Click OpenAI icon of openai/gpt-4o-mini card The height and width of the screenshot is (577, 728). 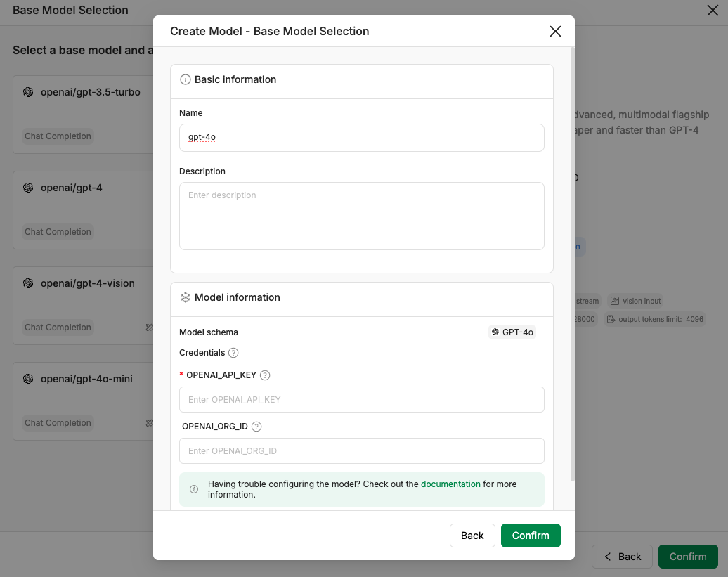tap(28, 379)
